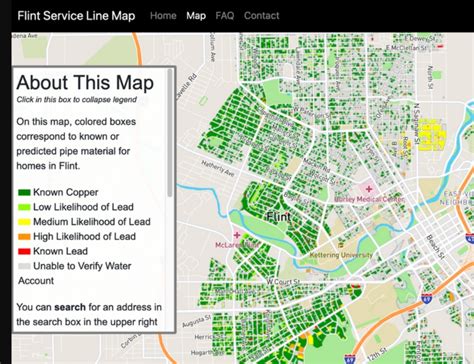Click the About This Map heading

85,82
